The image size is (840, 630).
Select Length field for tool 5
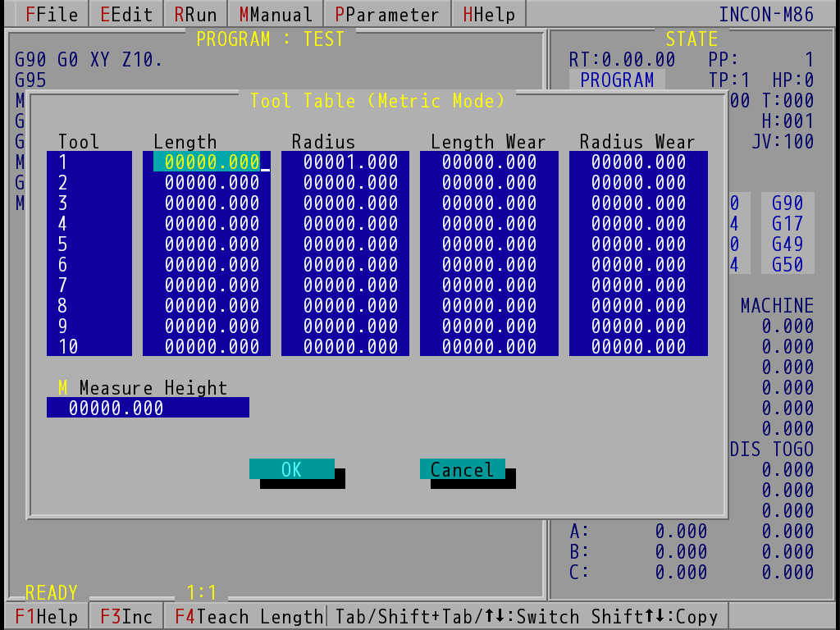[207, 244]
